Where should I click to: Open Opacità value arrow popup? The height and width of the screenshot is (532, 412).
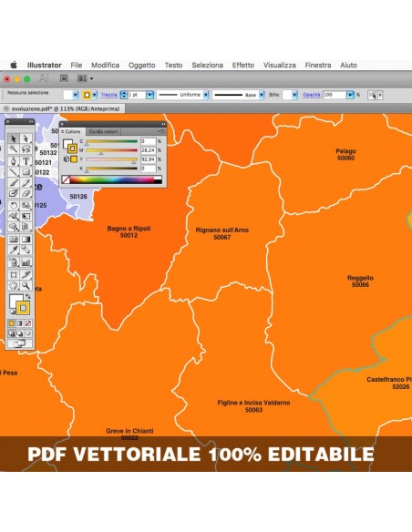point(350,95)
